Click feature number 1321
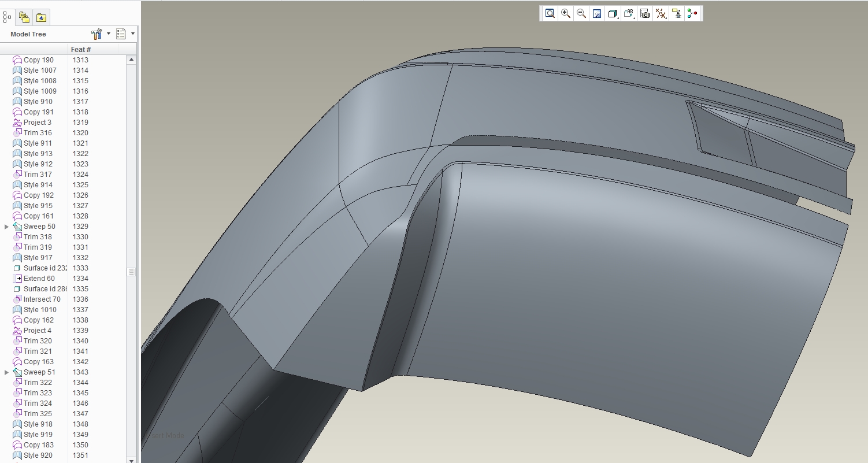868x463 pixels. pos(80,143)
